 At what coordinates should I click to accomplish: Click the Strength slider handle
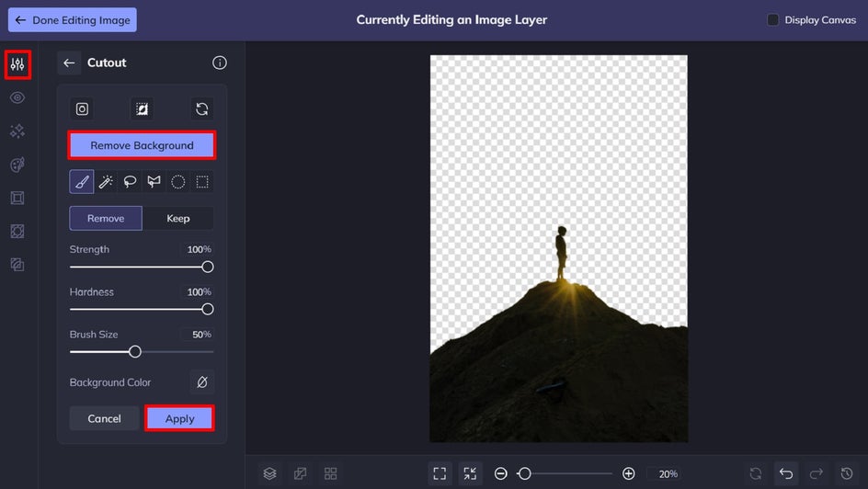(x=208, y=267)
